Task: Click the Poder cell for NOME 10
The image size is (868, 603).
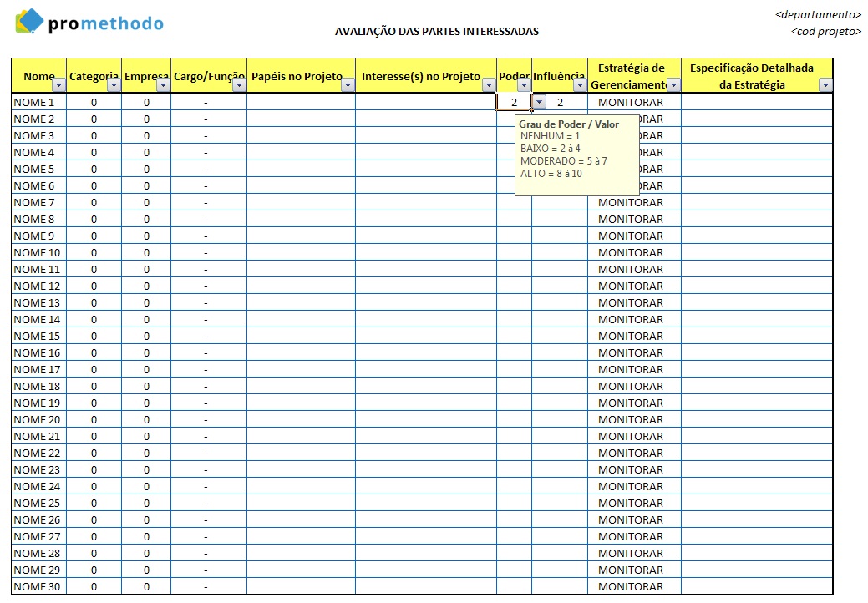Action: tap(515, 252)
